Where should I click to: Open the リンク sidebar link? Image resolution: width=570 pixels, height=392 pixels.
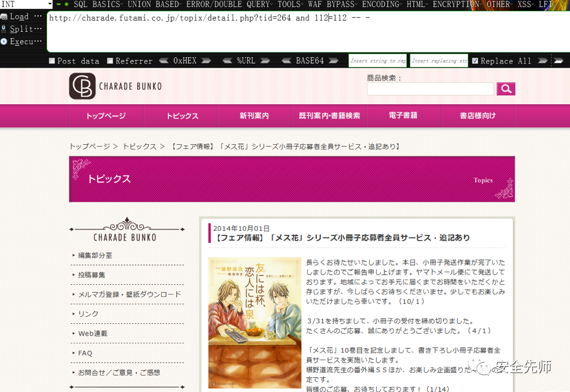[88, 314]
